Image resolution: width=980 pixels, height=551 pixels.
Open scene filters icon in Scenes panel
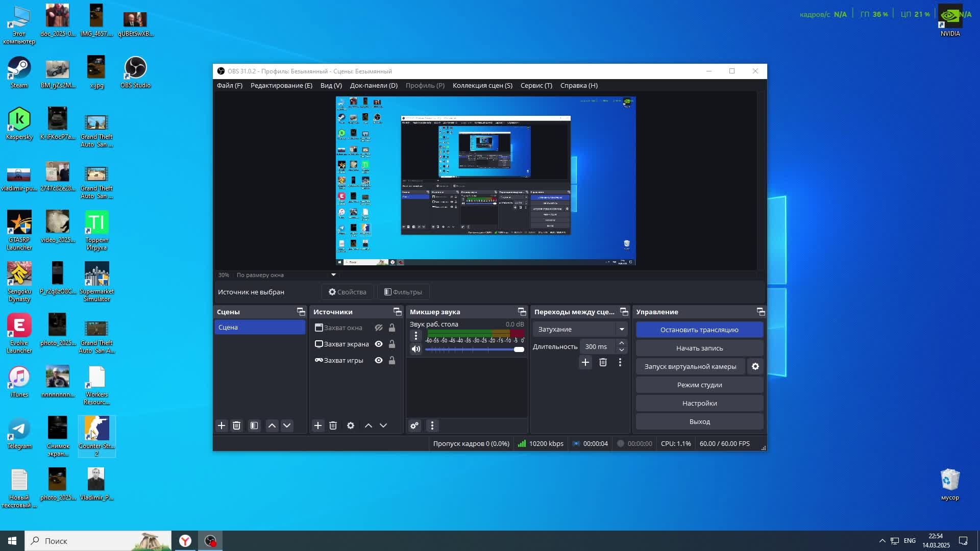pyautogui.click(x=254, y=425)
